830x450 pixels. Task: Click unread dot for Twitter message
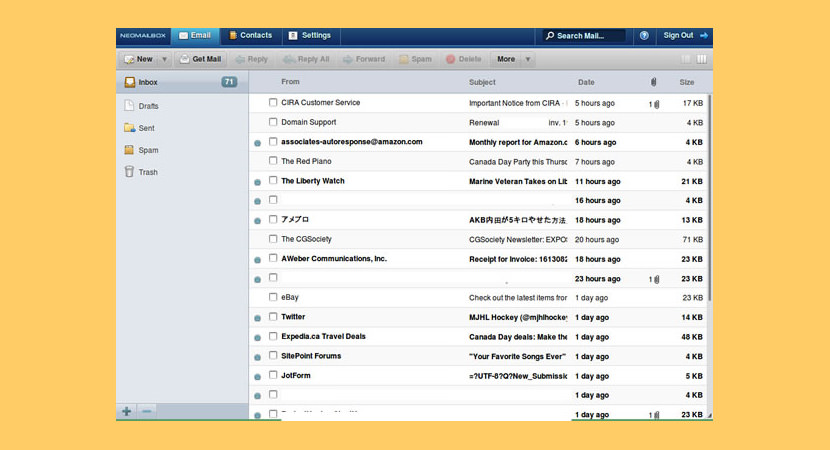point(258,318)
